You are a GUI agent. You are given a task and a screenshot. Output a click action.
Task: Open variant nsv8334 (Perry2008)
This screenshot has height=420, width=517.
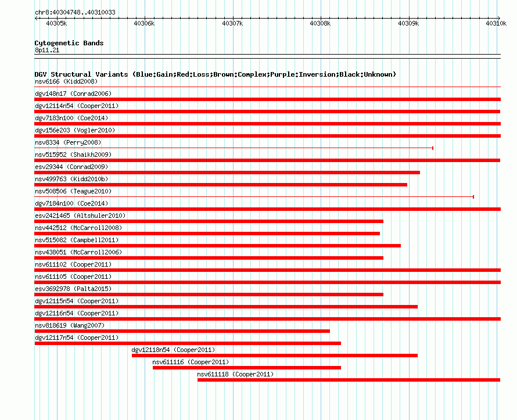pyautogui.click(x=68, y=142)
